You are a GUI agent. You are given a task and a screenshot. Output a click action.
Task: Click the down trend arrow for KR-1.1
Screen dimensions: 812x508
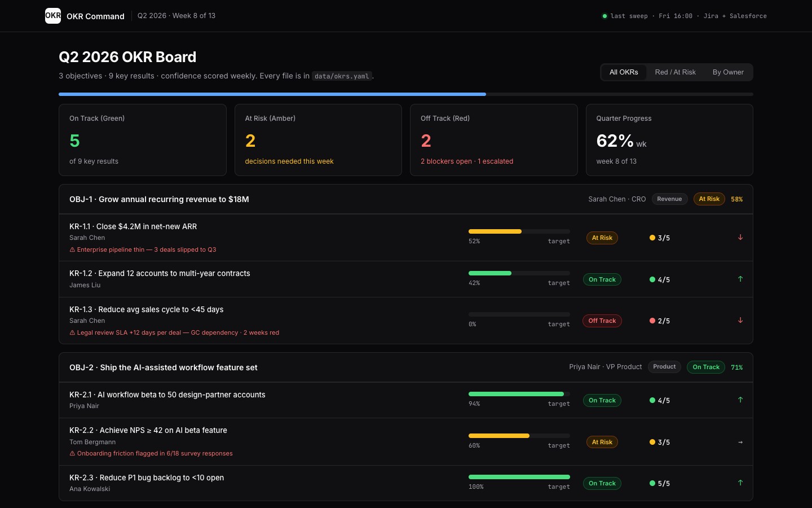pos(740,238)
